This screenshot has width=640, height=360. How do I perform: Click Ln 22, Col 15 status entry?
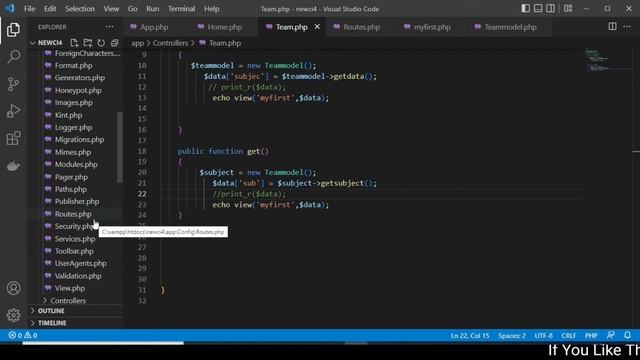pos(470,336)
